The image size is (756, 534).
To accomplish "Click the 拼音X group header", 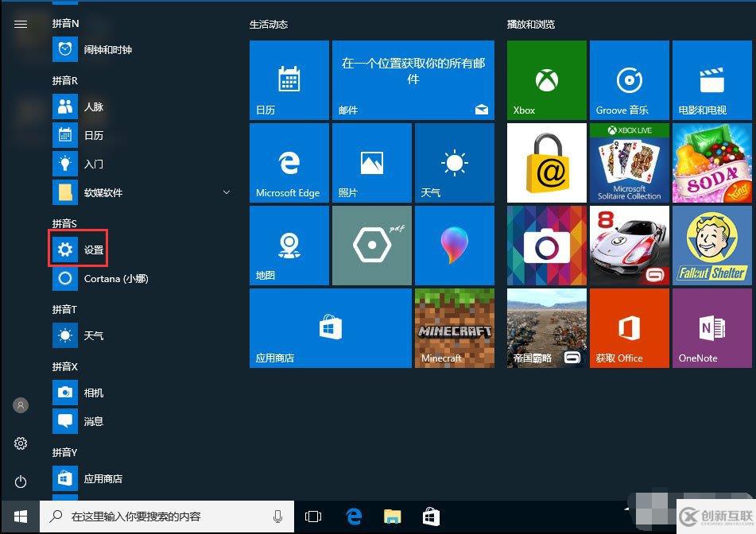I will click(65, 366).
